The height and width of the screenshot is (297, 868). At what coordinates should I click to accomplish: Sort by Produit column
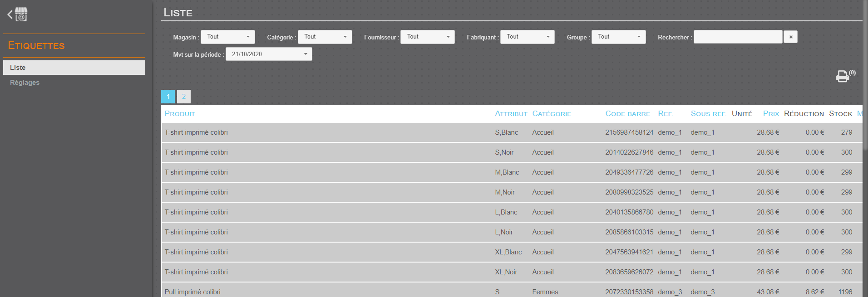click(x=180, y=114)
